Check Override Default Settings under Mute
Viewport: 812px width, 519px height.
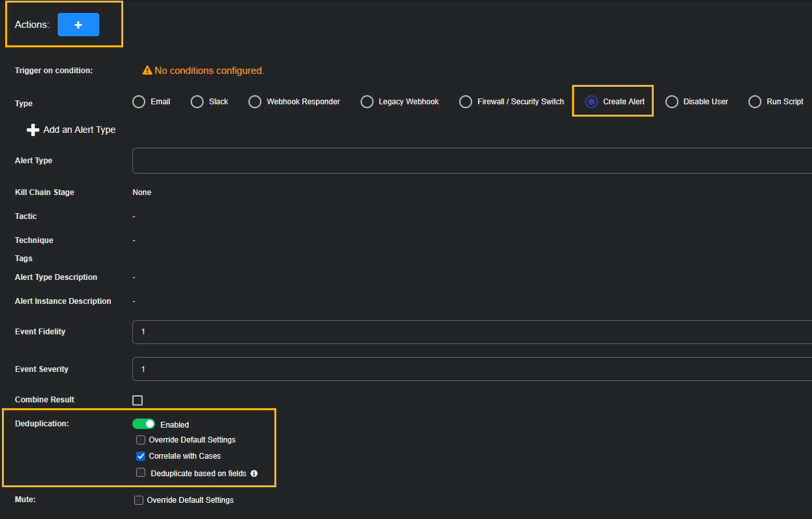pyautogui.click(x=139, y=500)
